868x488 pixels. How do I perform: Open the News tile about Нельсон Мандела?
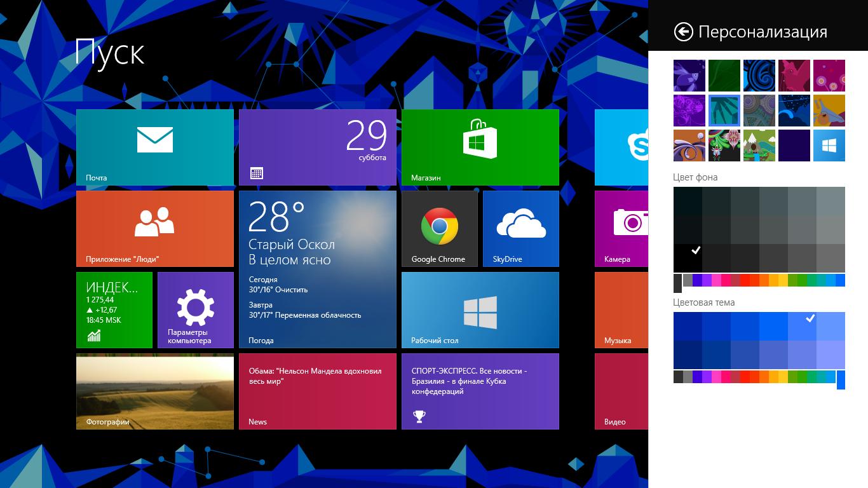tap(318, 391)
